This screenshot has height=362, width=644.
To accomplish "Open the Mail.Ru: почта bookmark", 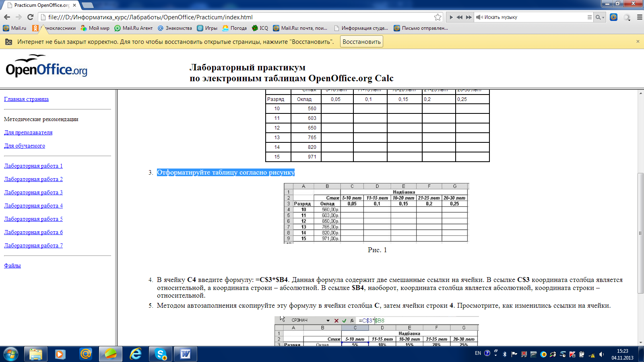I will point(300,28).
